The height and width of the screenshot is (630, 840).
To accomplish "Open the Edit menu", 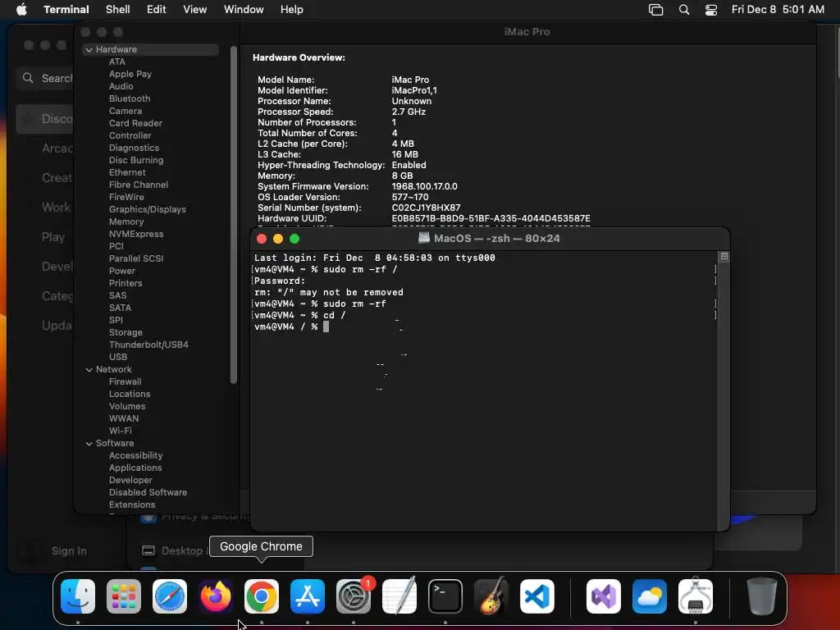I will 157,10.
